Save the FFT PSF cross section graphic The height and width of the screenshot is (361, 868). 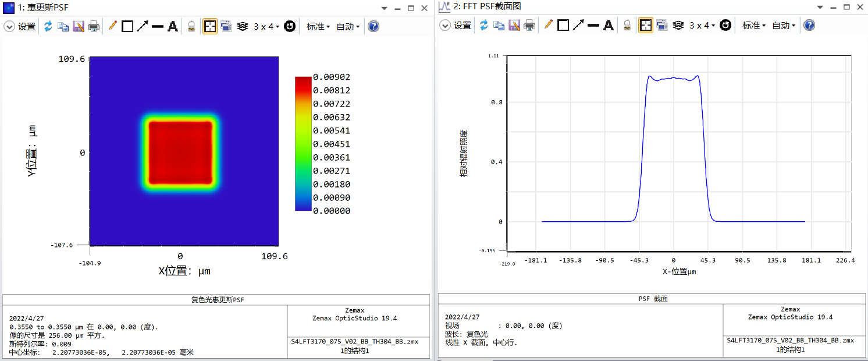point(514,26)
